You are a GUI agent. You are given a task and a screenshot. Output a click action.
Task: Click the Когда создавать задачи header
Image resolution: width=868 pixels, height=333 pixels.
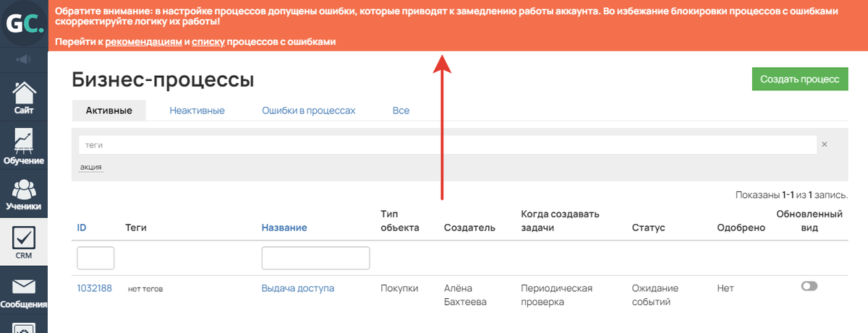tap(561, 221)
